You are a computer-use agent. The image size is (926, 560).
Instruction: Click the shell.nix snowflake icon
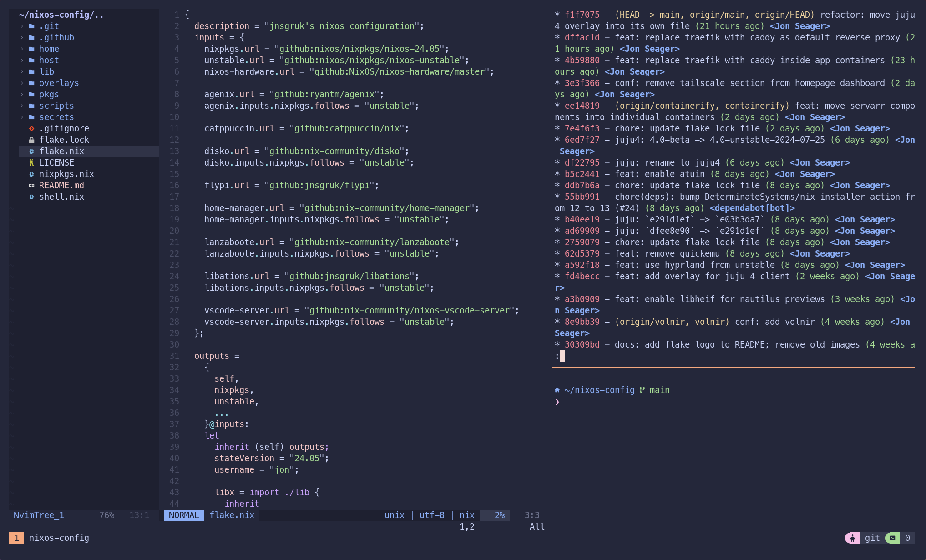pos(31,197)
